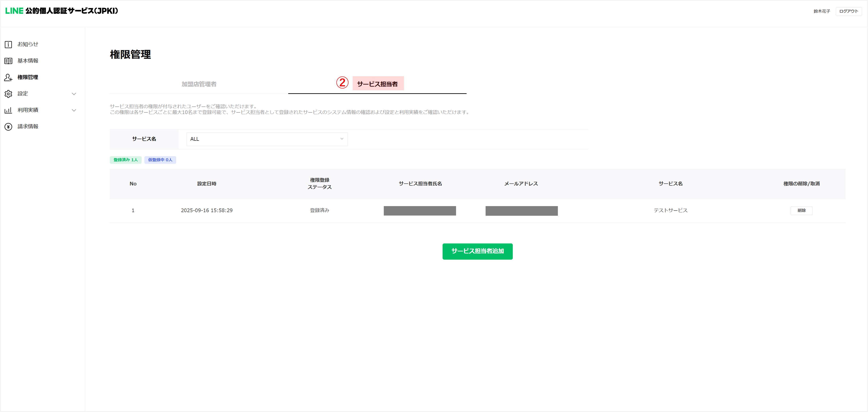Click the LINE logo in header

point(14,11)
